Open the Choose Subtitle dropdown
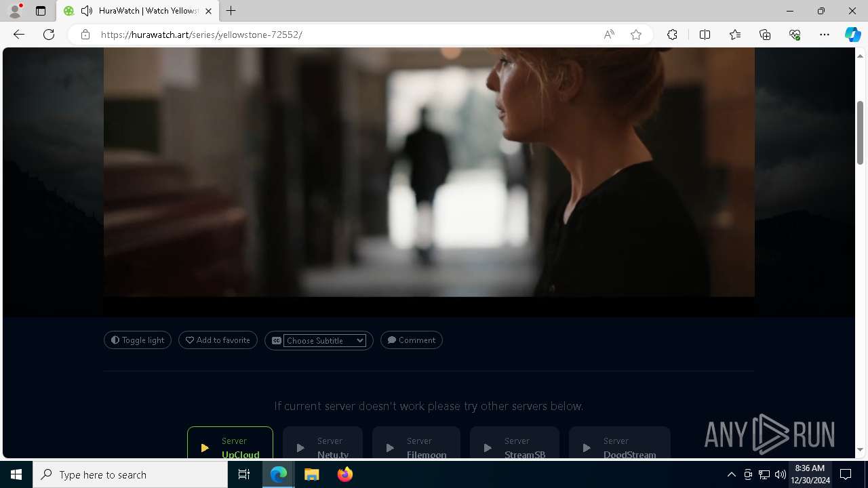 [x=325, y=340]
